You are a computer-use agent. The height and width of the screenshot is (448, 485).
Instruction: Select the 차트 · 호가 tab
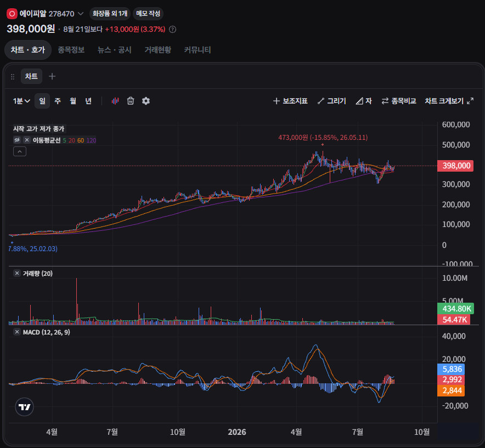click(x=28, y=50)
